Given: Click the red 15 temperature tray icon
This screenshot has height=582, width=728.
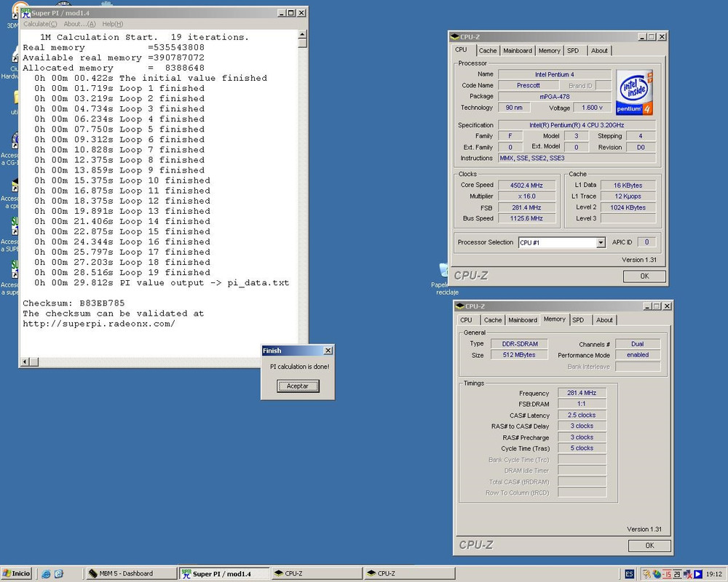Looking at the screenshot, I should [667, 574].
